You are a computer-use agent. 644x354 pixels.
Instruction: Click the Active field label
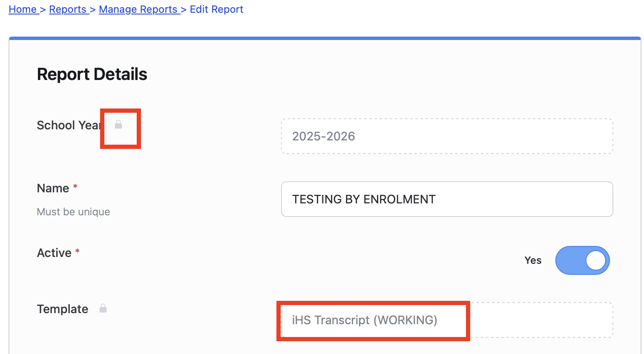[x=54, y=253]
